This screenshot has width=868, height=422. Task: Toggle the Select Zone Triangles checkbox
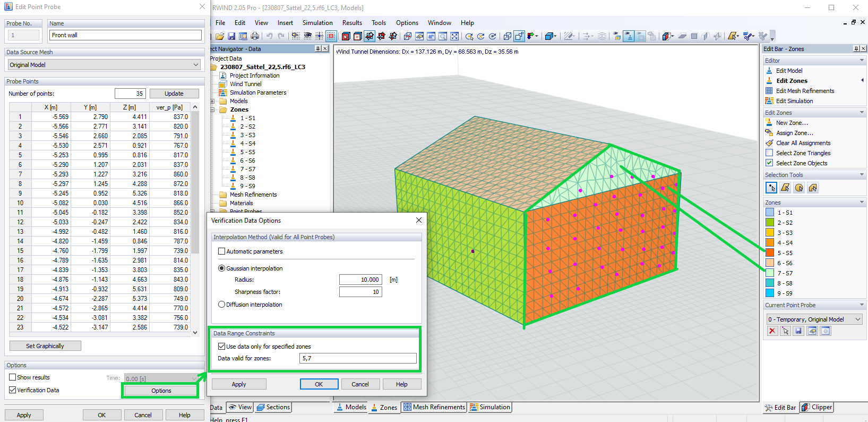tap(769, 153)
